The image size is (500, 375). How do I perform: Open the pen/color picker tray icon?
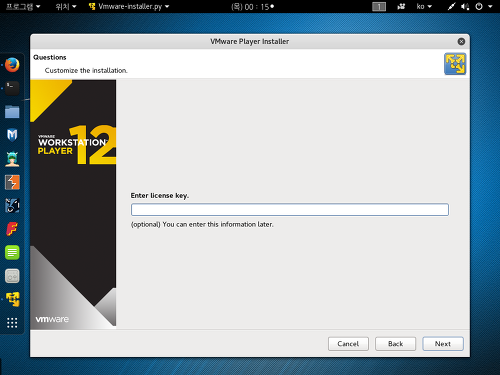(451, 7)
